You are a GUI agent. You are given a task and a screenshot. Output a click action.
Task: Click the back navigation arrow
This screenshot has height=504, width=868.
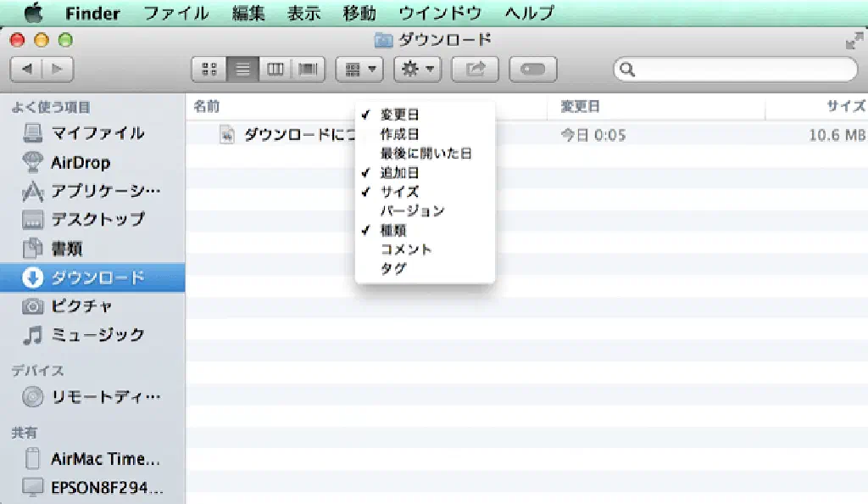(26, 70)
